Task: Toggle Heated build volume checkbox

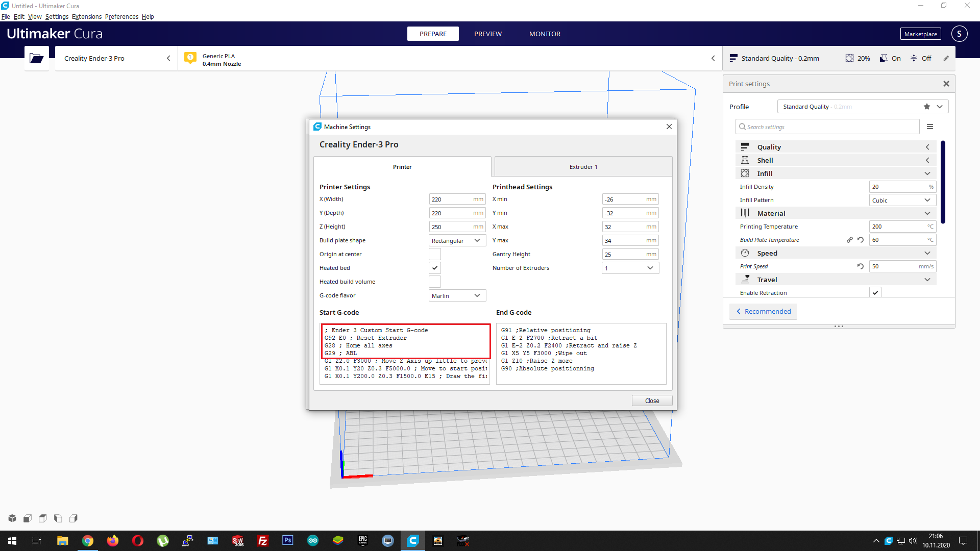Action: click(435, 282)
